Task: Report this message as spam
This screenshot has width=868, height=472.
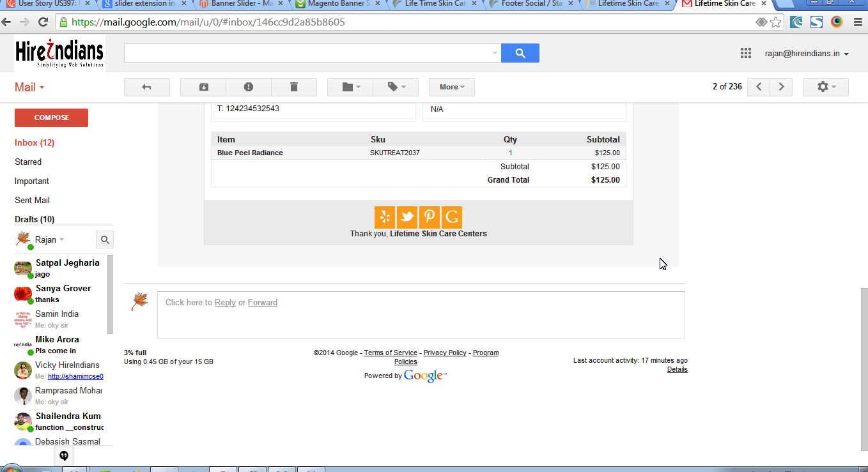Action: pos(249,87)
